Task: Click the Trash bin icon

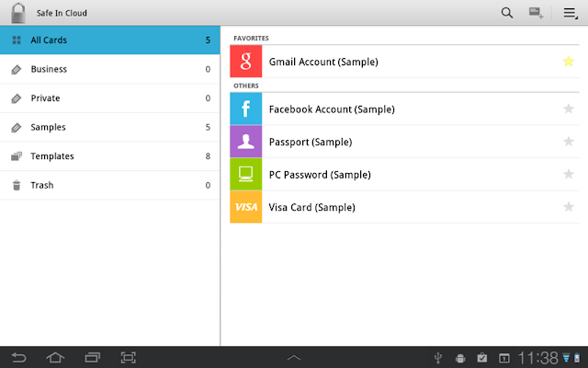Action: pyautogui.click(x=17, y=186)
